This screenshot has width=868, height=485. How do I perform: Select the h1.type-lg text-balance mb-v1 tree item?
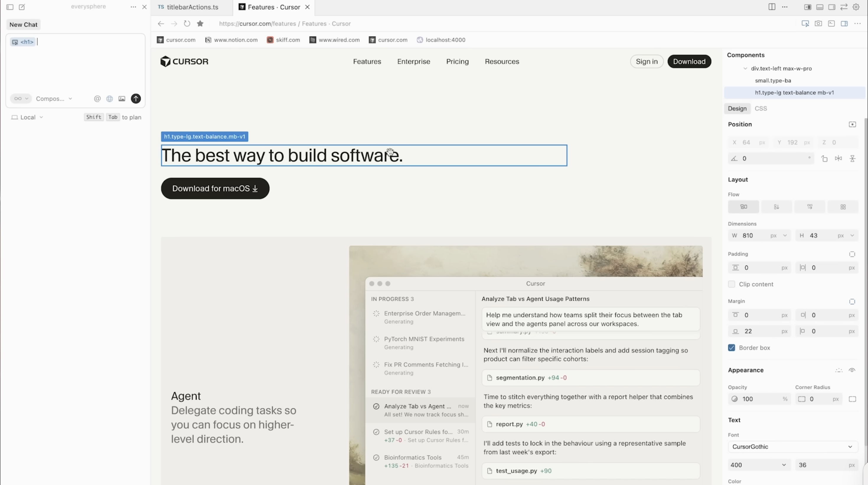click(794, 92)
